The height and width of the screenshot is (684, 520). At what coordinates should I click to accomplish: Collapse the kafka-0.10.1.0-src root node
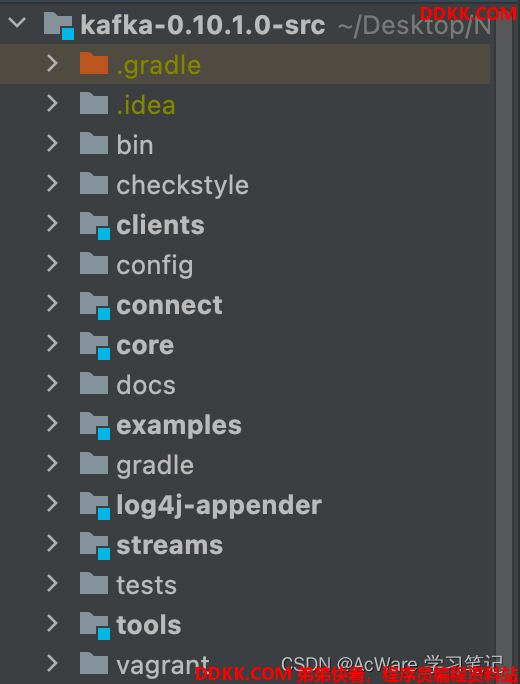17,22
